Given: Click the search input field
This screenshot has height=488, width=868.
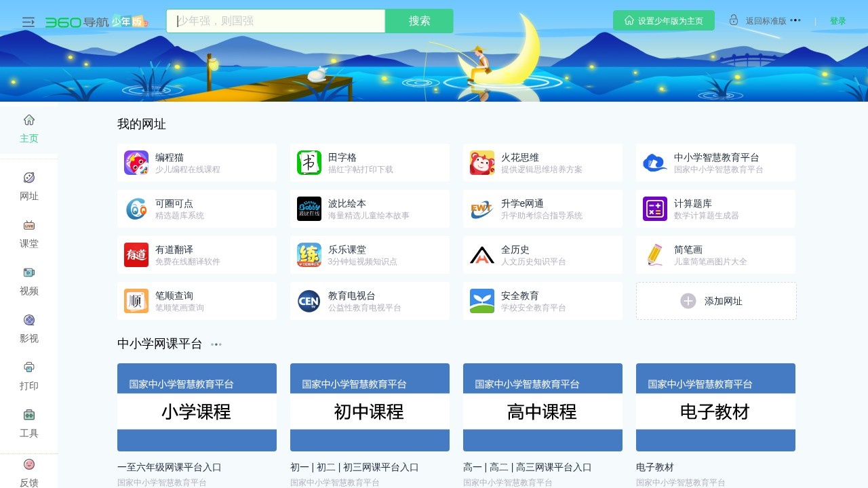Looking at the screenshot, I should click(276, 21).
